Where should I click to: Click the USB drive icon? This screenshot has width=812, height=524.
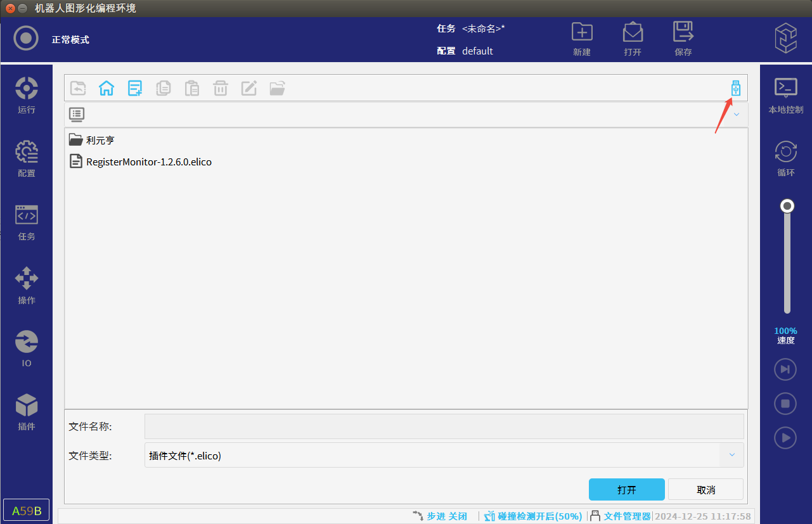pyautogui.click(x=735, y=88)
